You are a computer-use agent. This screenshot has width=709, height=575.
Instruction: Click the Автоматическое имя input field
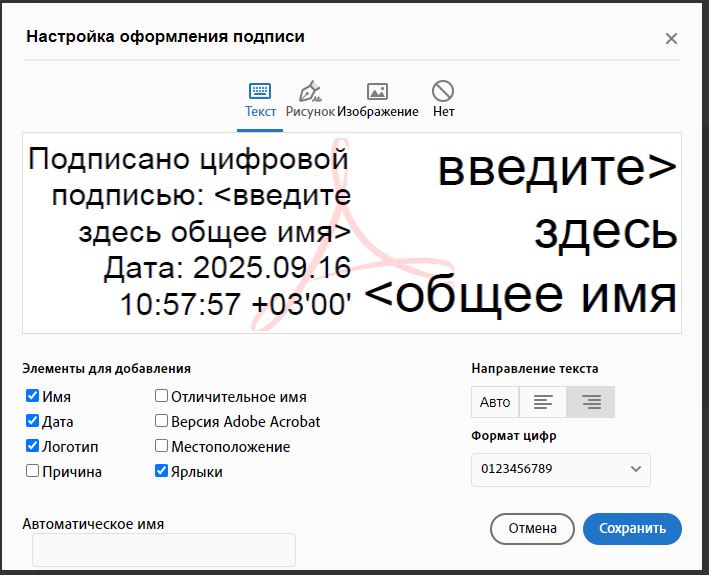(x=164, y=549)
